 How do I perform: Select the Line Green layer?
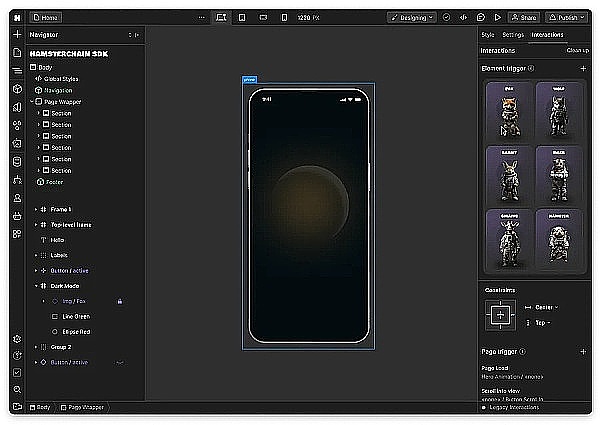pyautogui.click(x=76, y=316)
